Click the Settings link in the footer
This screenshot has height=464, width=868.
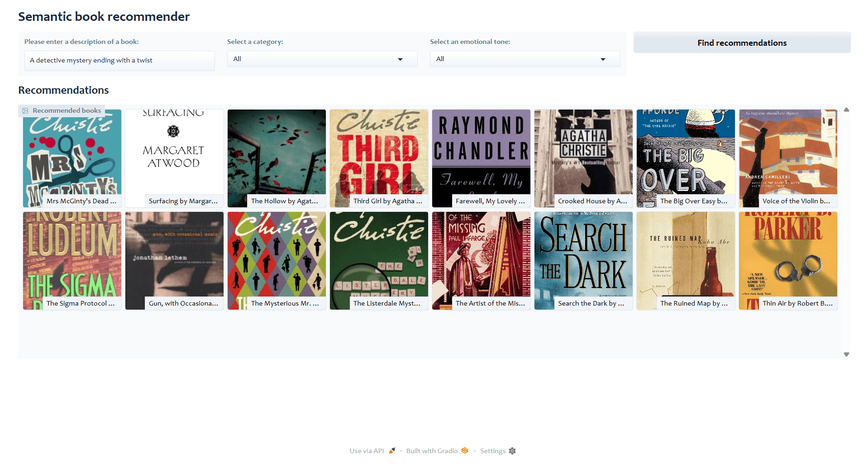point(493,450)
